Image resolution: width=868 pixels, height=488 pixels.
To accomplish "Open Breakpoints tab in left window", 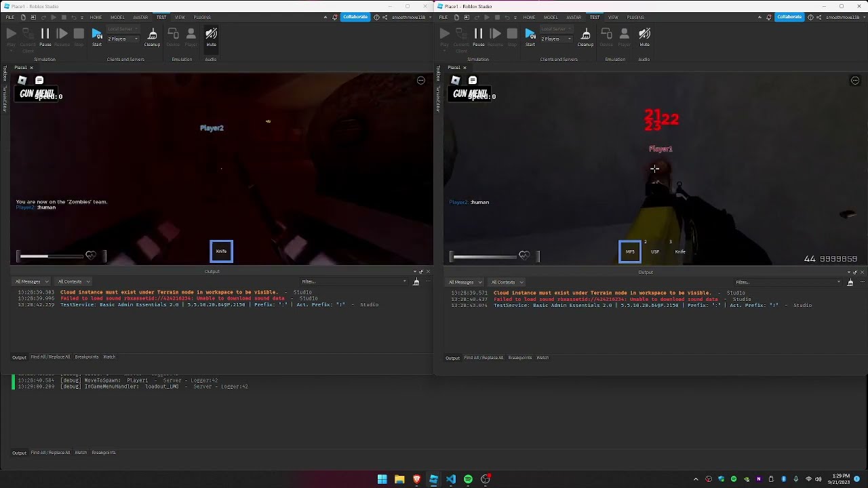I will point(87,357).
